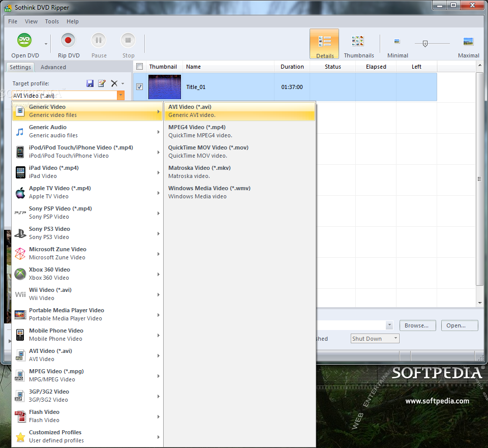Open the arrow next to Open DVD
This screenshot has height=448, width=488.
point(46,44)
